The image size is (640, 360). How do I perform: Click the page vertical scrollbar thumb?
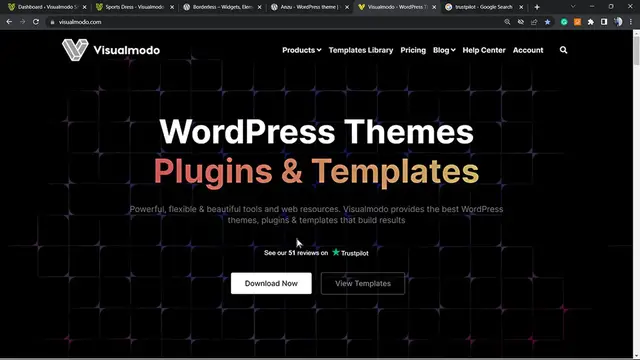click(x=636, y=50)
